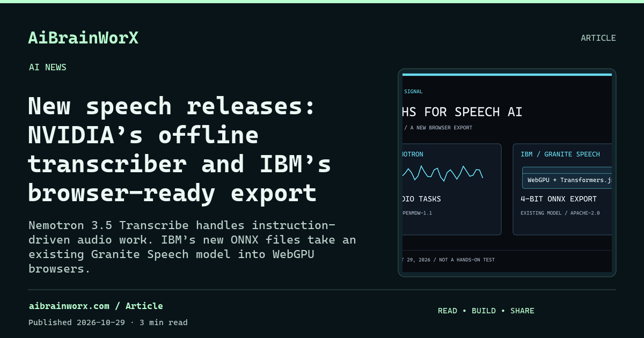
Task: Click the "NOTRON" heading in the left card
Action: click(413, 154)
